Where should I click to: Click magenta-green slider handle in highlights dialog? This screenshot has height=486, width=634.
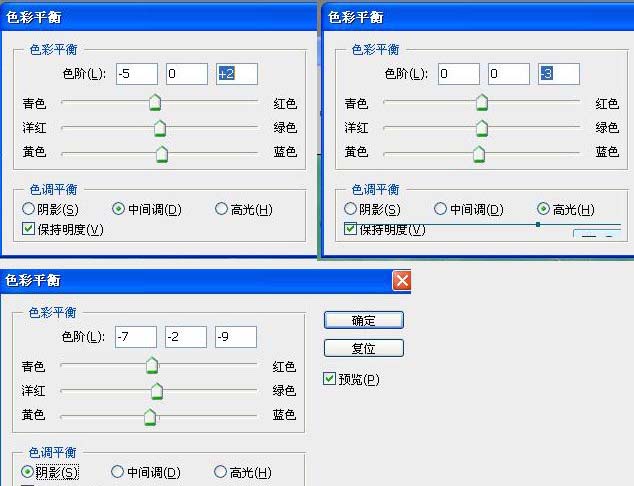tap(482, 128)
